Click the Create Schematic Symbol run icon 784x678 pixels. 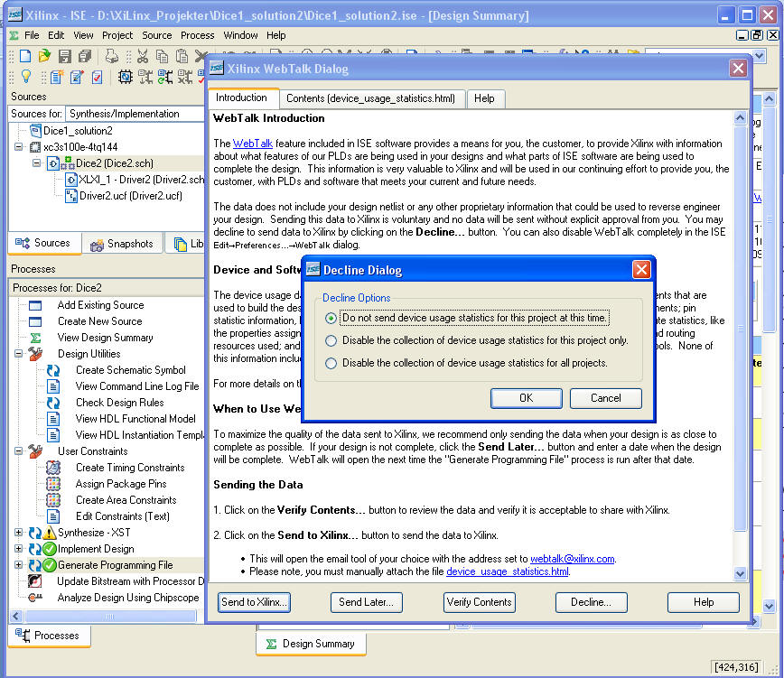tap(53, 370)
